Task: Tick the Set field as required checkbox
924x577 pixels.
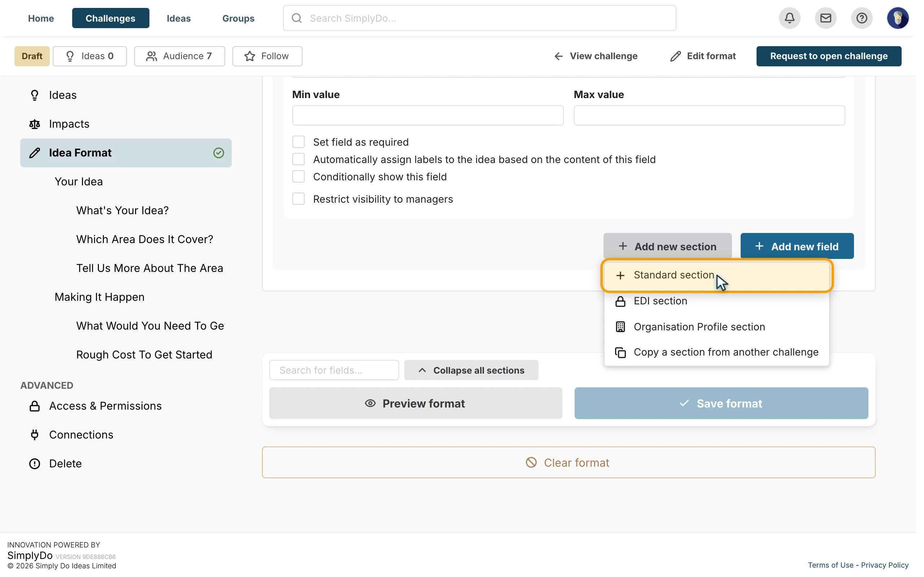Action: 298,142
